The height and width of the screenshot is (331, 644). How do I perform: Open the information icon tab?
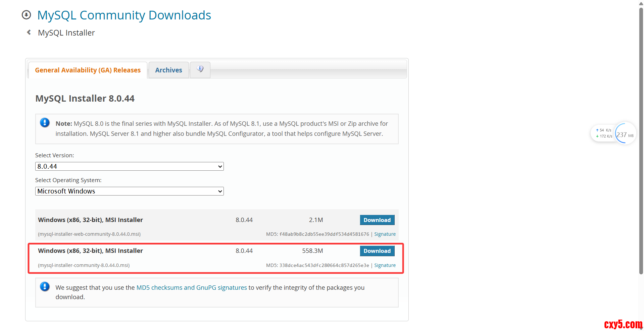200,69
